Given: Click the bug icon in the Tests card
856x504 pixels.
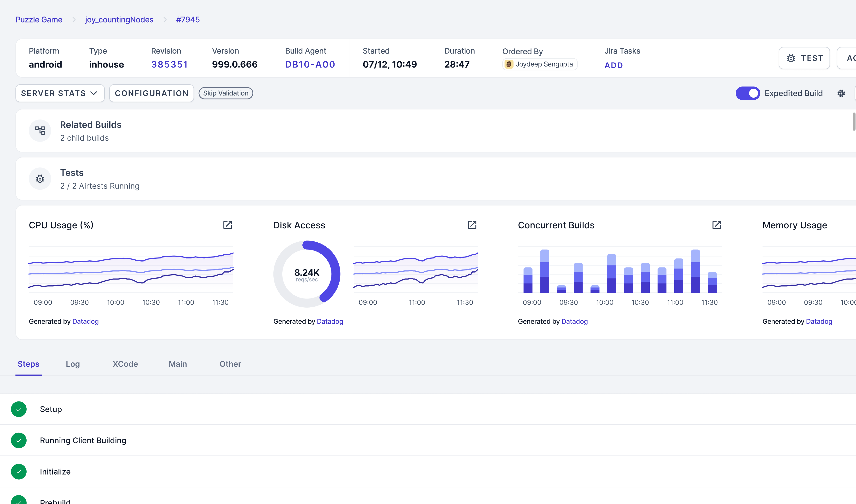Looking at the screenshot, I should (x=40, y=179).
